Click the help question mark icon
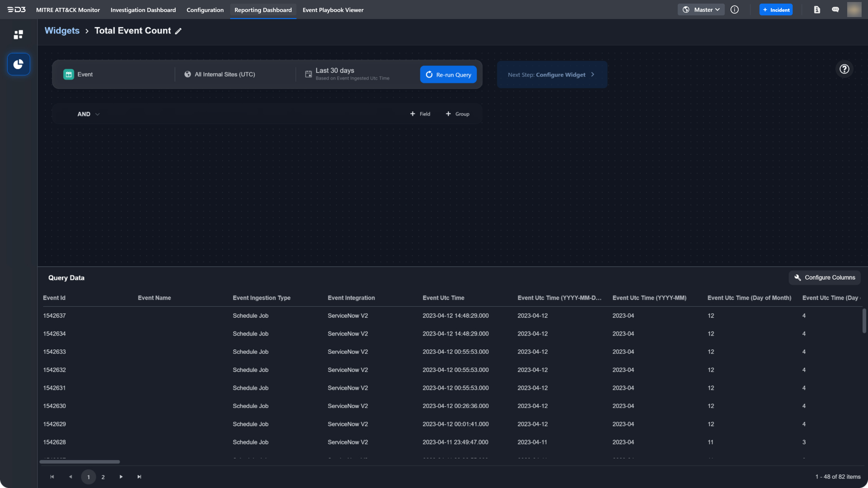This screenshot has width=868, height=488. [844, 69]
